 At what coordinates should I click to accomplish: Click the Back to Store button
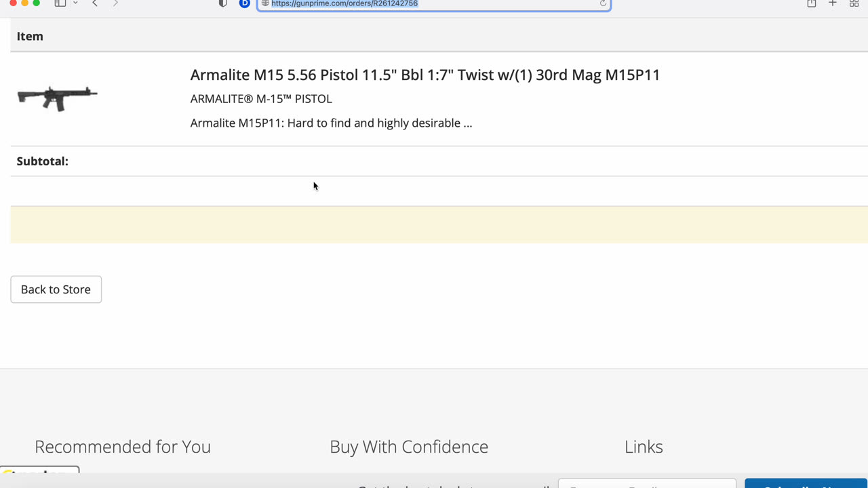(56, 289)
